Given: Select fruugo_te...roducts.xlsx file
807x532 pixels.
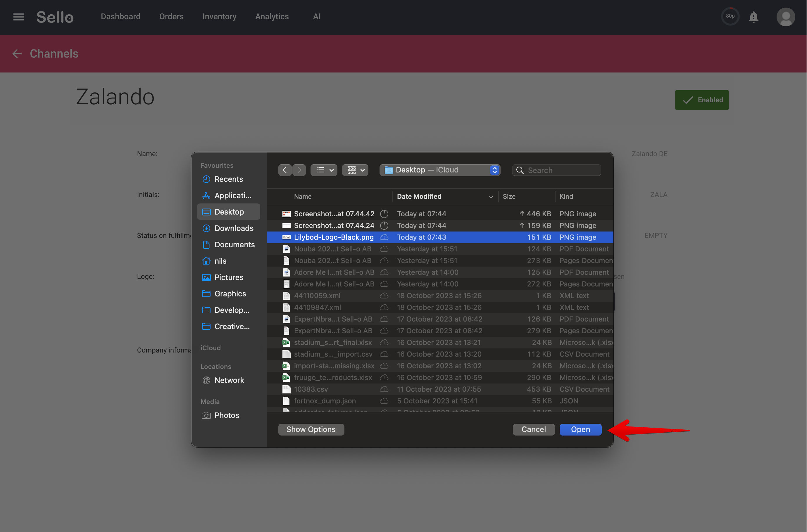Looking at the screenshot, I should point(440,378).
